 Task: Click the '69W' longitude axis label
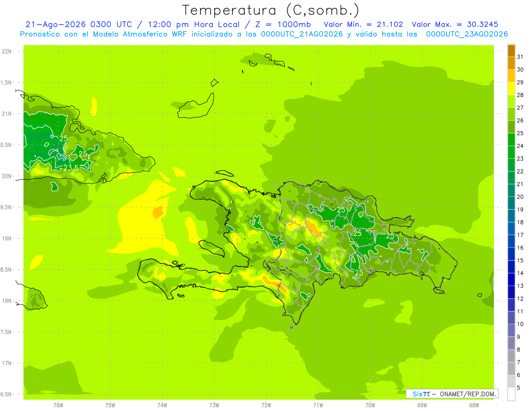tap(422, 405)
